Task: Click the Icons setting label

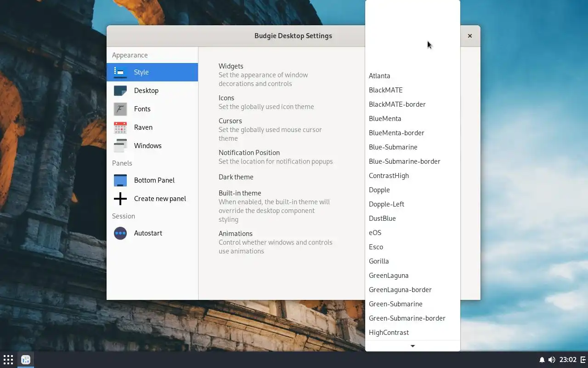Action: coord(226,98)
